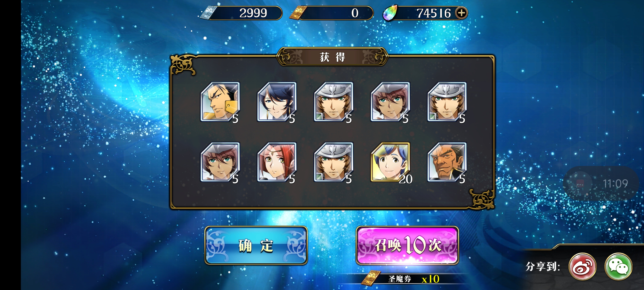Image resolution: width=644 pixels, height=290 pixels.
Task: Select the top-row middle helmeted soldier portrait
Action: (x=333, y=101)
